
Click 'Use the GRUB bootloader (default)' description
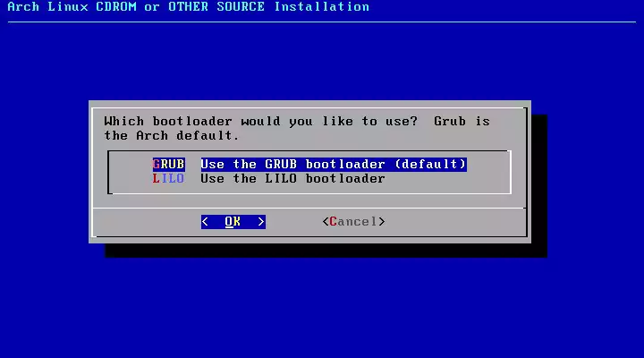(x=333, y=165)
